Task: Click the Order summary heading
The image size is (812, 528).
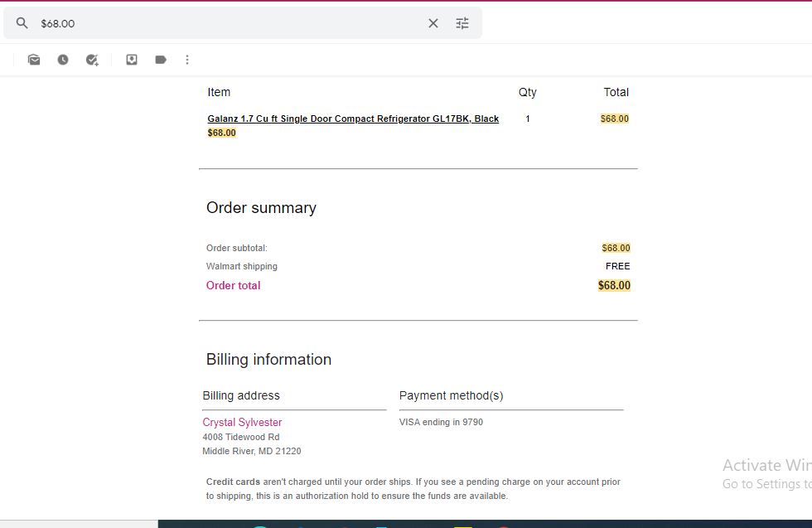Action: [x=261, y=208]
